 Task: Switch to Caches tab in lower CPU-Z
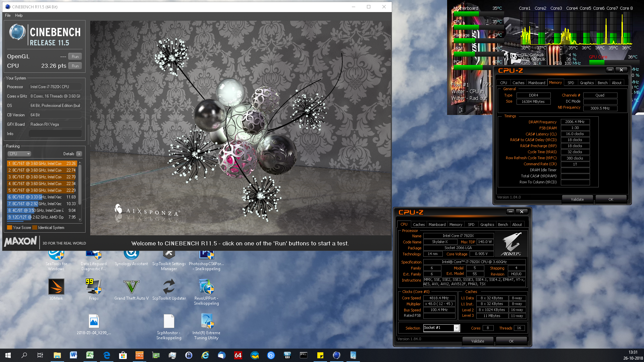[419, 225]
